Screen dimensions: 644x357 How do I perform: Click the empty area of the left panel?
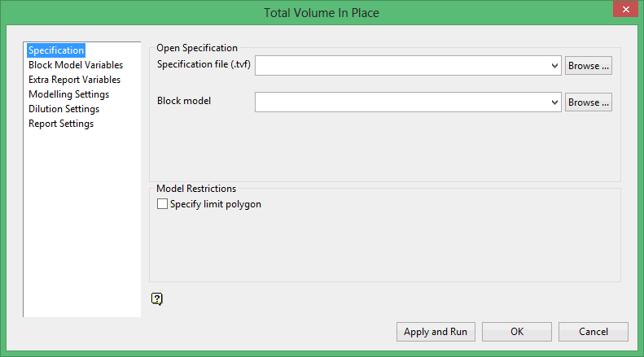tap(81, 228)
